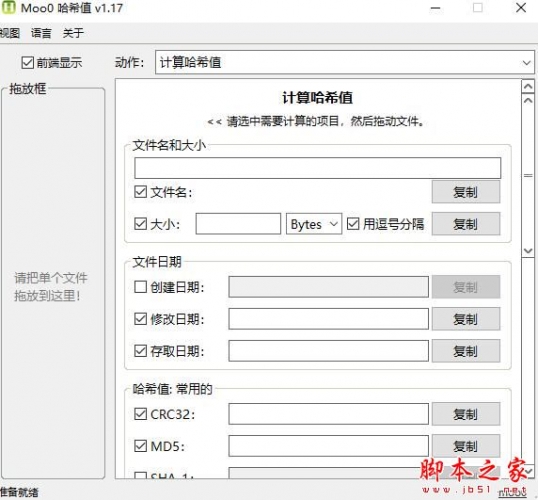Click the 存取日期 value field

(328, 351)
